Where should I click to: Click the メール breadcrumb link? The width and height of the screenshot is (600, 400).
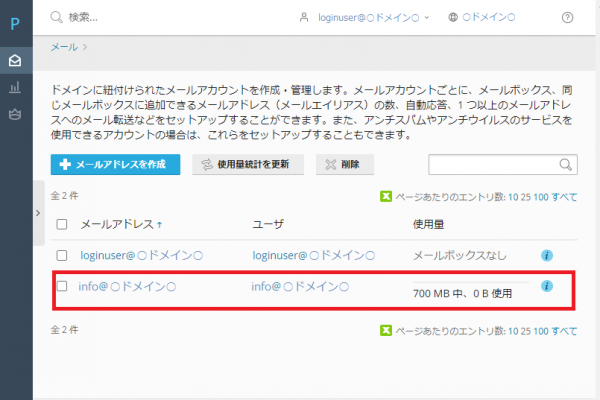[x=64, y=46]
